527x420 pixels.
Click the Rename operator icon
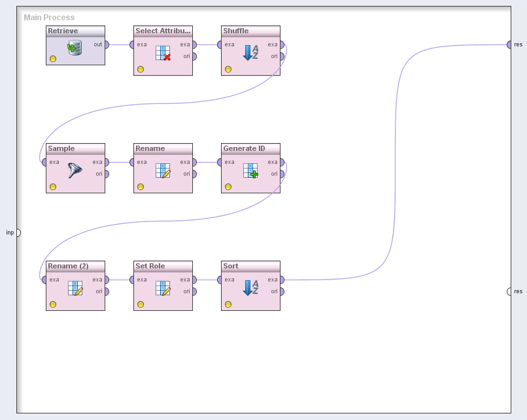click(163, 170)
